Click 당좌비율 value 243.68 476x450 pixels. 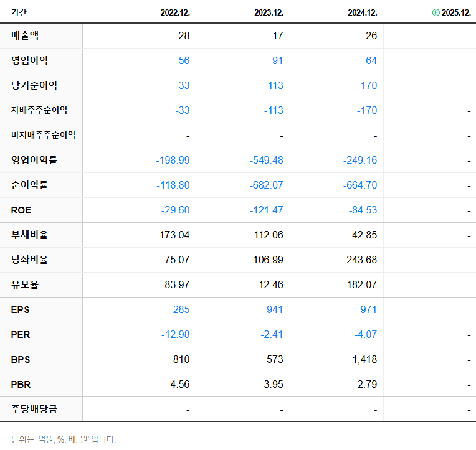(362, 260)
